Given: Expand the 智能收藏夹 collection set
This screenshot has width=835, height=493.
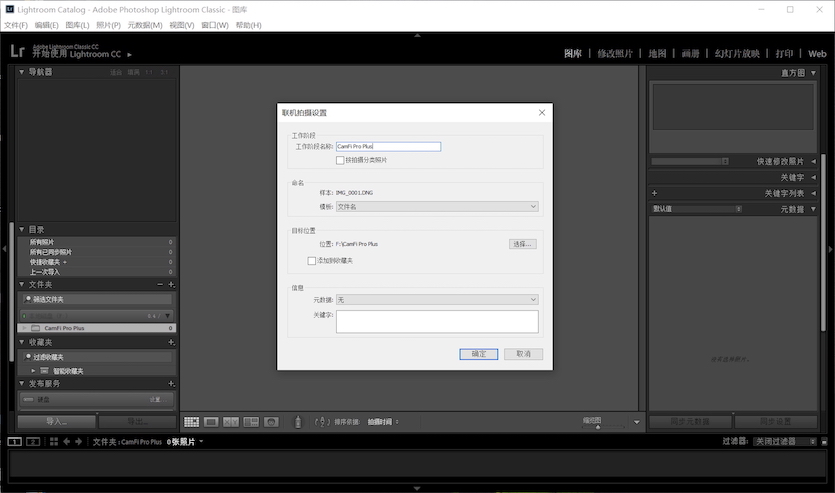Looking at the screenshot, I should click(x=32, y=371).
